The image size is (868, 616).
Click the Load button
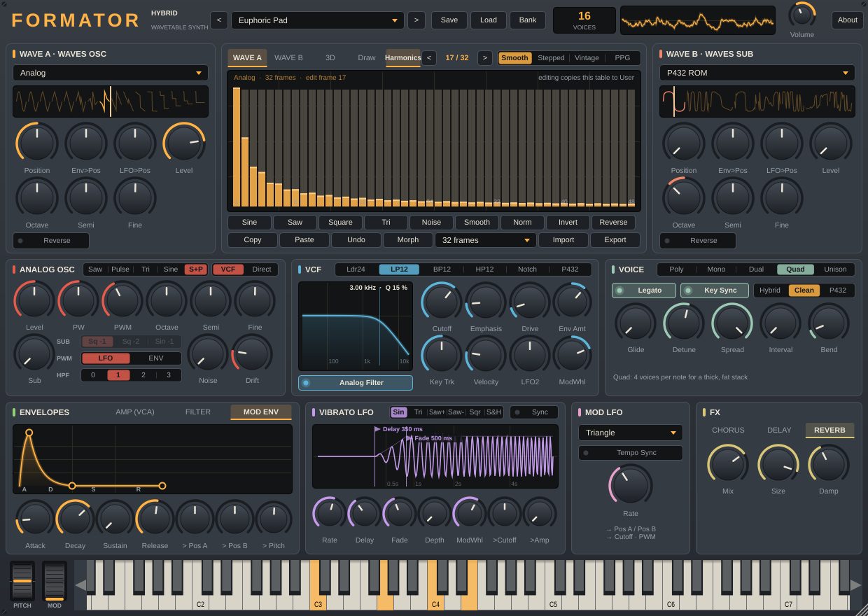coord(489,20)
